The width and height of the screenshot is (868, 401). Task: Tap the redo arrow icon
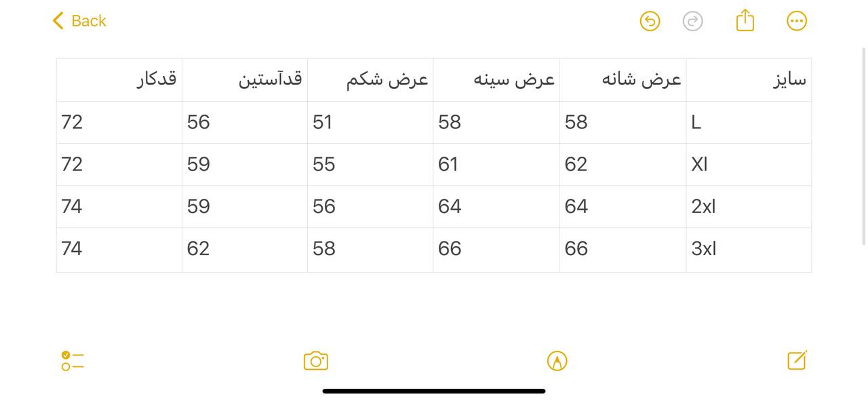point(692,21)
